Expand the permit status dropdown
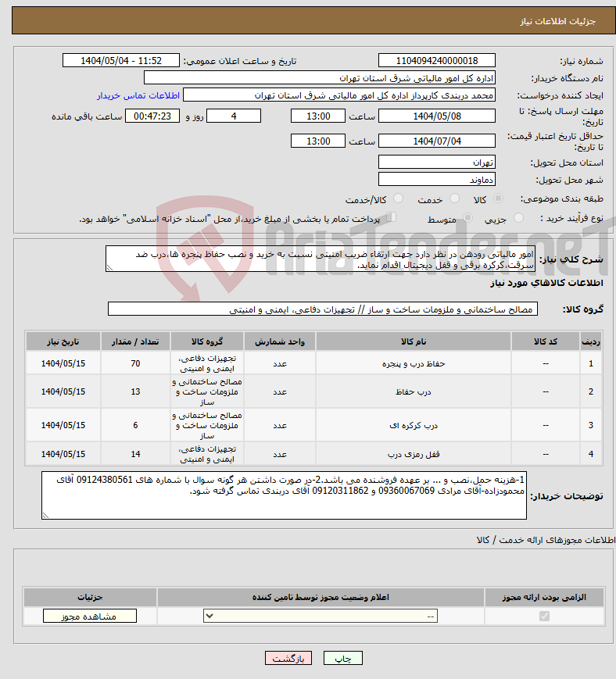Viewport: 616px width, 679px height. pos(321,616)
